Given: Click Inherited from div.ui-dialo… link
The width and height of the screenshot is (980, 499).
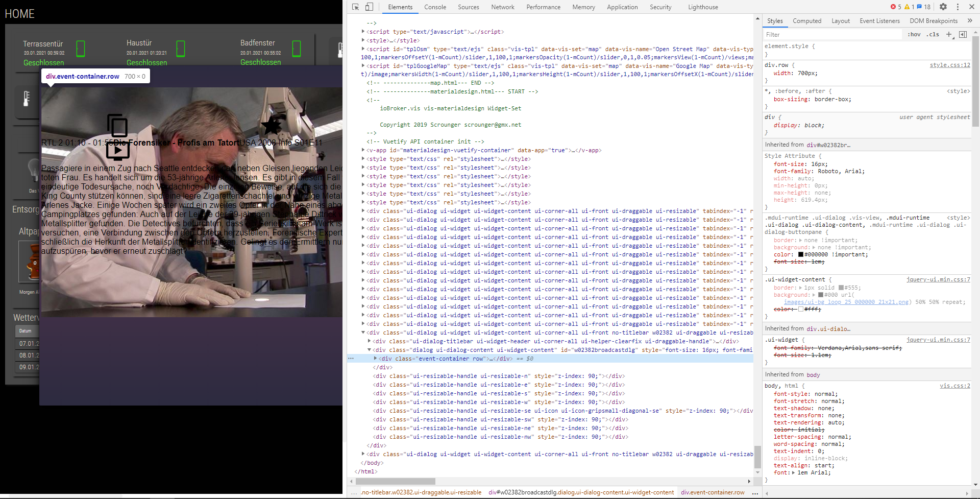Looking at the screenshot, I should click(828, 329).
